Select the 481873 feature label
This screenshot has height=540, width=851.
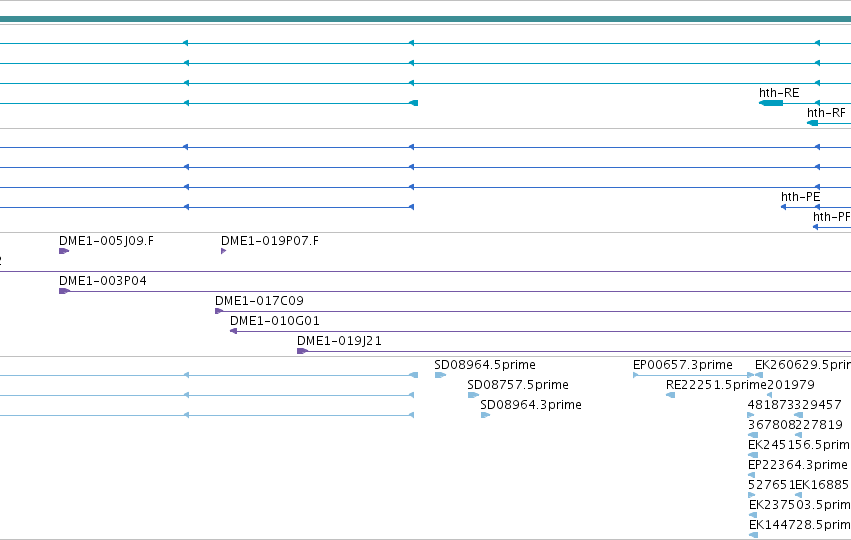[x=771, y=405]
